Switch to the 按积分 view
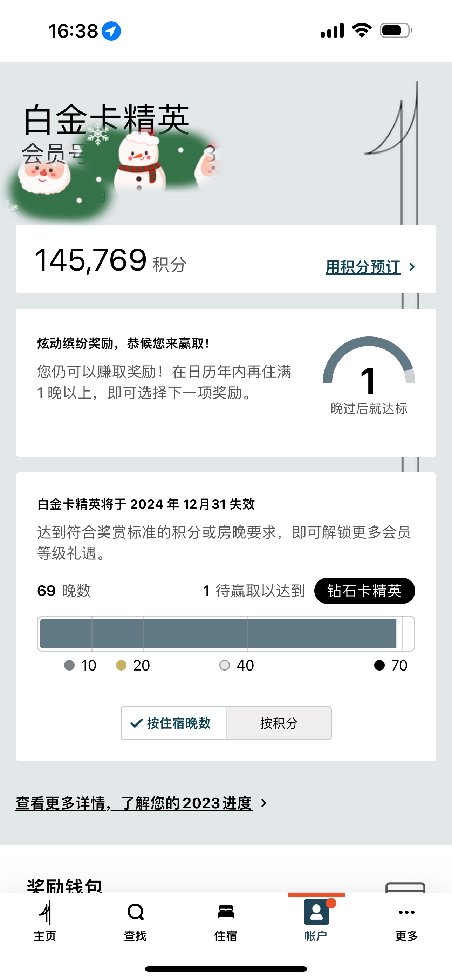The image size is (452, 980). 279,723
